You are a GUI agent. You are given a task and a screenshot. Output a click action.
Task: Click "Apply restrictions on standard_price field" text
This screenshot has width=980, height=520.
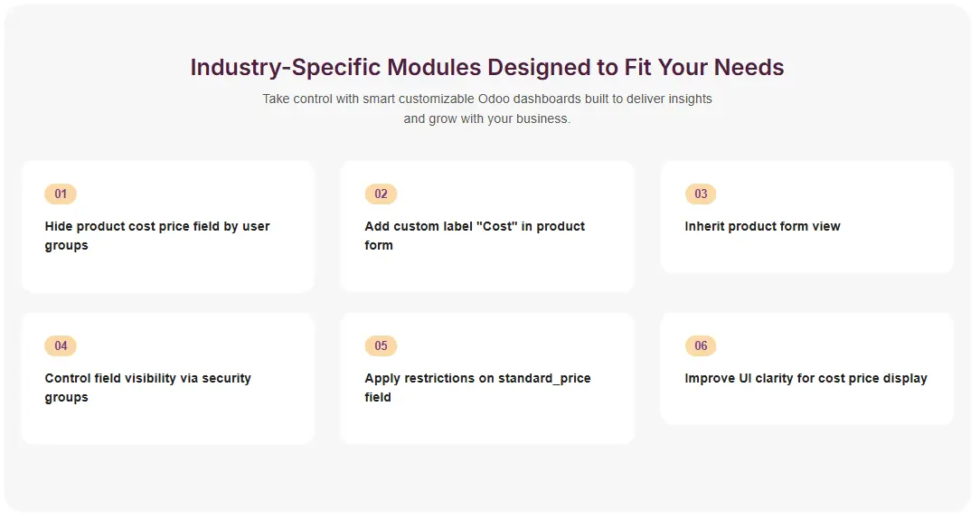coord(477,387)
